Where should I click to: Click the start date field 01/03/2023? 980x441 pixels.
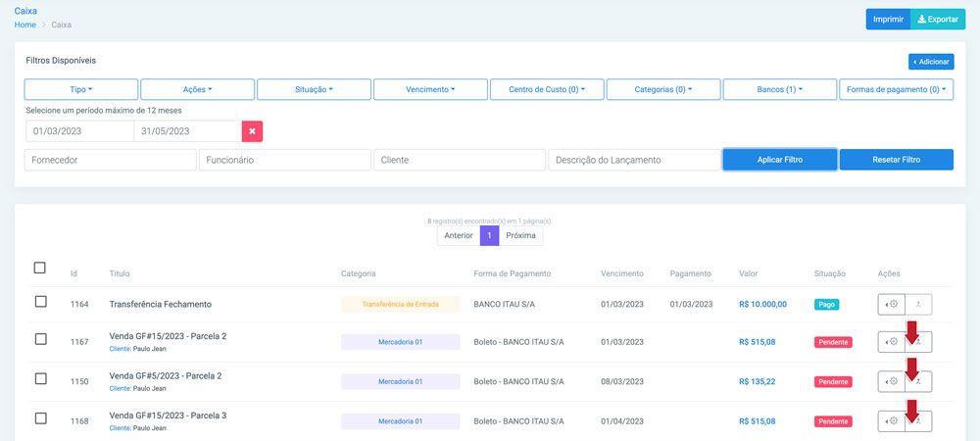[x=80, y=131]
